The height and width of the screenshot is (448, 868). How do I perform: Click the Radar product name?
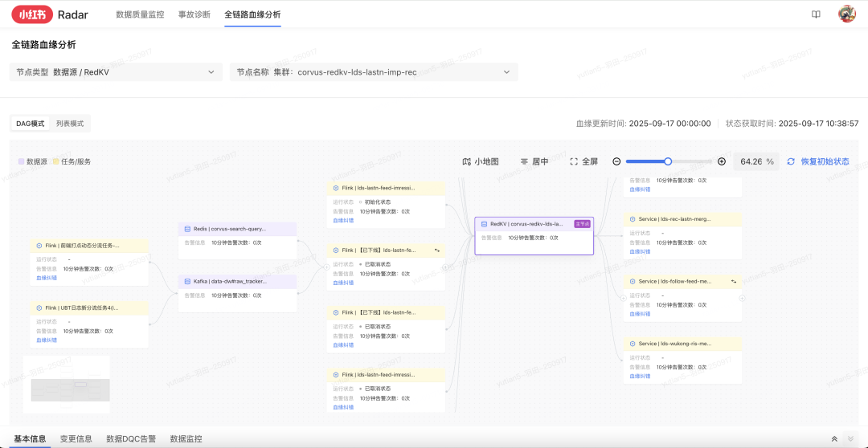tap(73, 15)
